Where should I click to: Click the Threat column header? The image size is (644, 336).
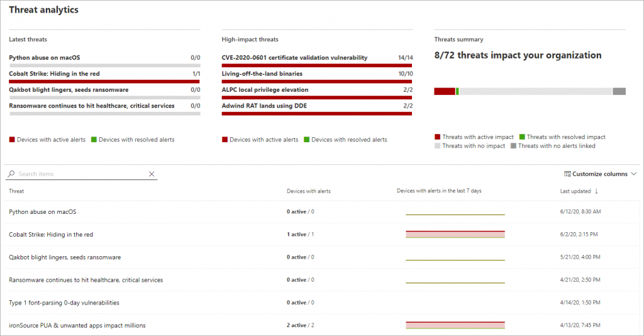click(16, 191)
